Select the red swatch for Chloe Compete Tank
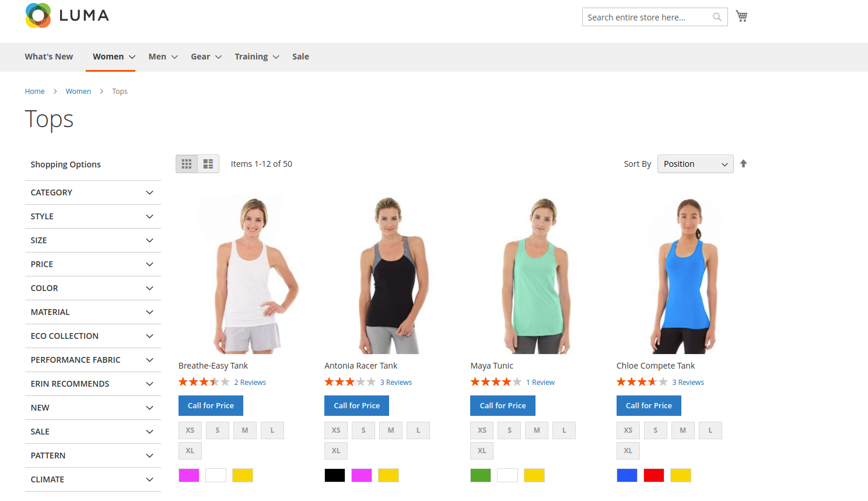Viewport: 868px width, 501px height. (x=653, y=475)
